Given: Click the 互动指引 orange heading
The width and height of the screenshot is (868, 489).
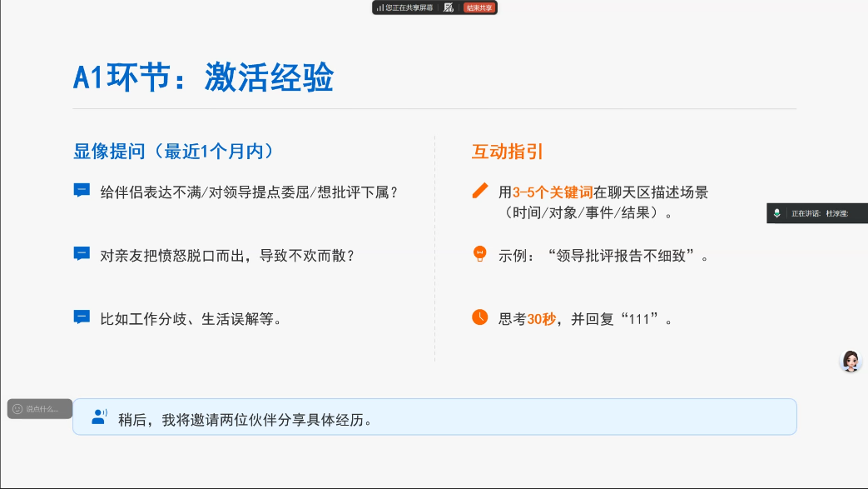Looking at the screenshot, I should (x=508, y=152).
